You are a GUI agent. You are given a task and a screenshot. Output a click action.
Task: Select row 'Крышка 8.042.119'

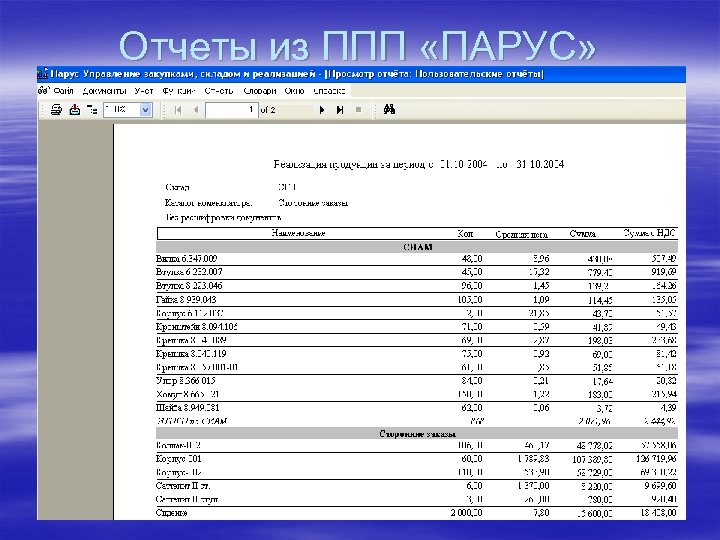[416, 354]
